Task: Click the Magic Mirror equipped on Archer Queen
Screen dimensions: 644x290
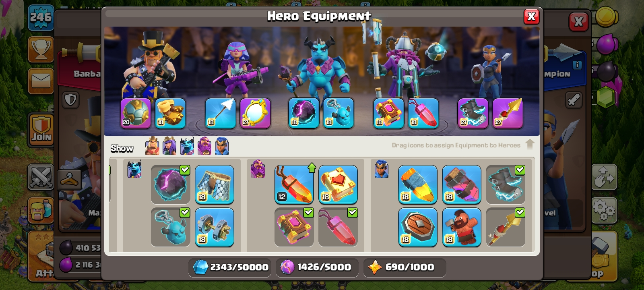Action: pos(255,113)
